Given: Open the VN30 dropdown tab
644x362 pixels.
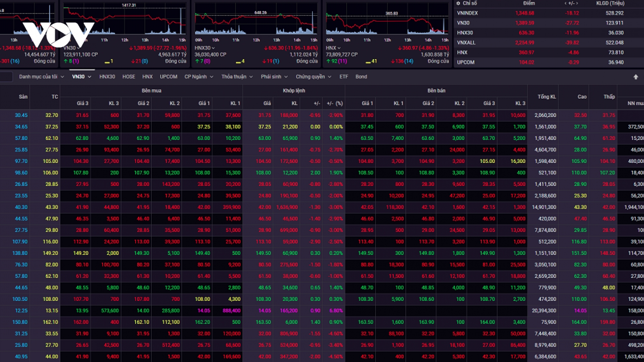Looking at the screenshot, I should pyautogui.click(x=82, y=76).
